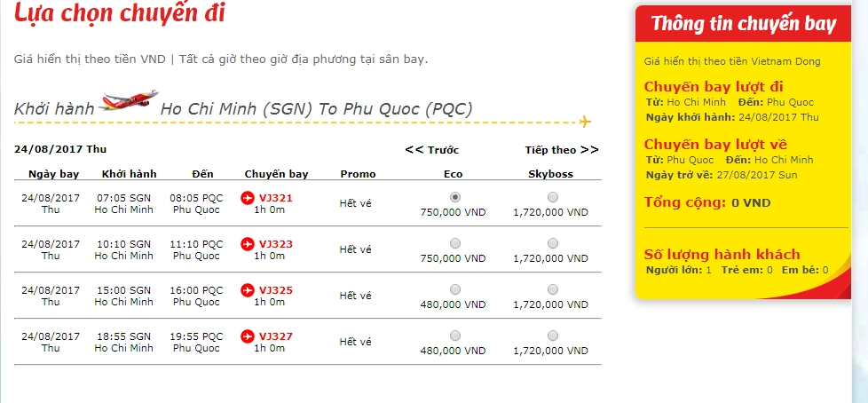Select Skyboss fare for flight VJ323

pyautogui.click(x=552, y=243)
